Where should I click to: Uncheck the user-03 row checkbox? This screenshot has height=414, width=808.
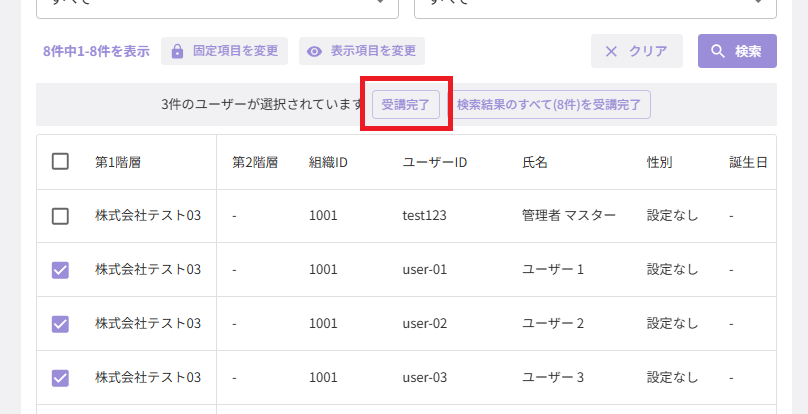click(x=60, y=378)
